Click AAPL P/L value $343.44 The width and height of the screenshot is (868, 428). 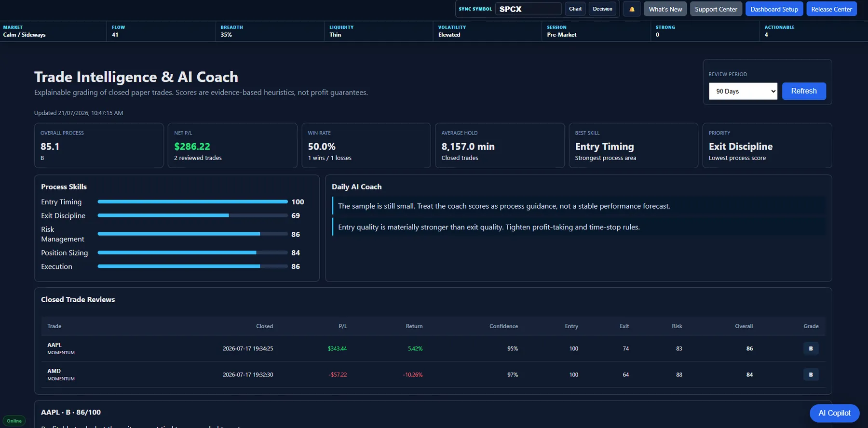(x=337, y=348)
